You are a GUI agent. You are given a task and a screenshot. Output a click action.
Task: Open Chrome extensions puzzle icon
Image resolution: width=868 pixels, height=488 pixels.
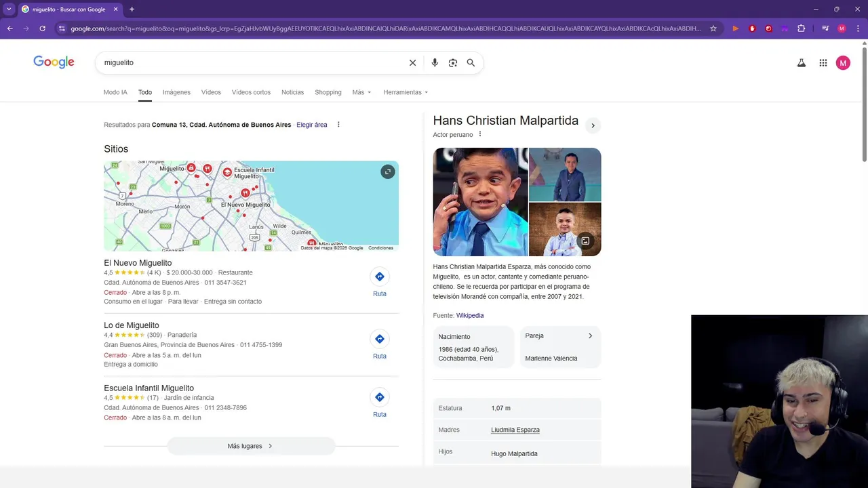(802, 28)
